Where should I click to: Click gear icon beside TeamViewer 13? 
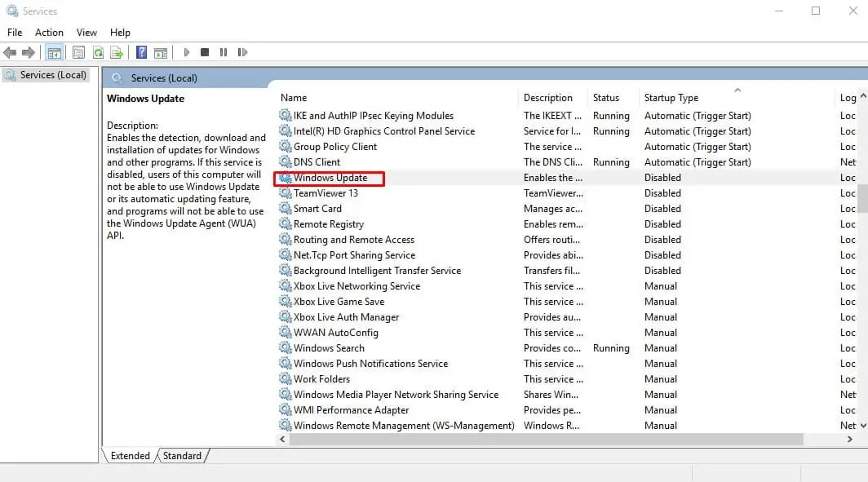(285, 192)
